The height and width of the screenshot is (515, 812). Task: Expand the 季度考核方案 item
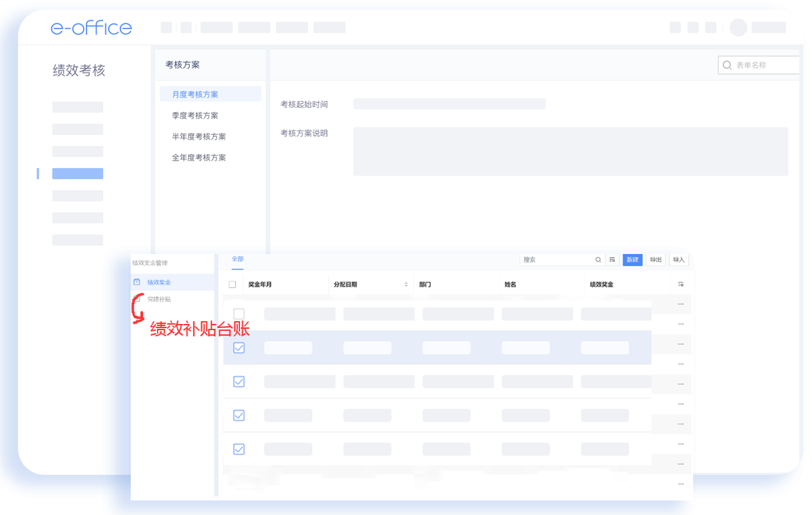click(x=195, y=116)
